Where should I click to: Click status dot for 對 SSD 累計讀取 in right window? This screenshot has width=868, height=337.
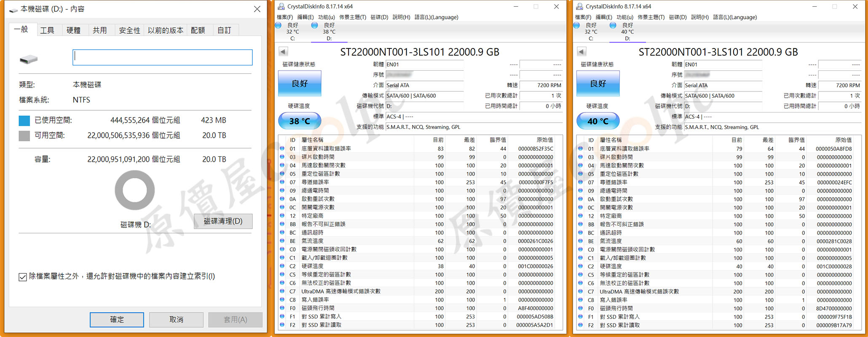581,325
